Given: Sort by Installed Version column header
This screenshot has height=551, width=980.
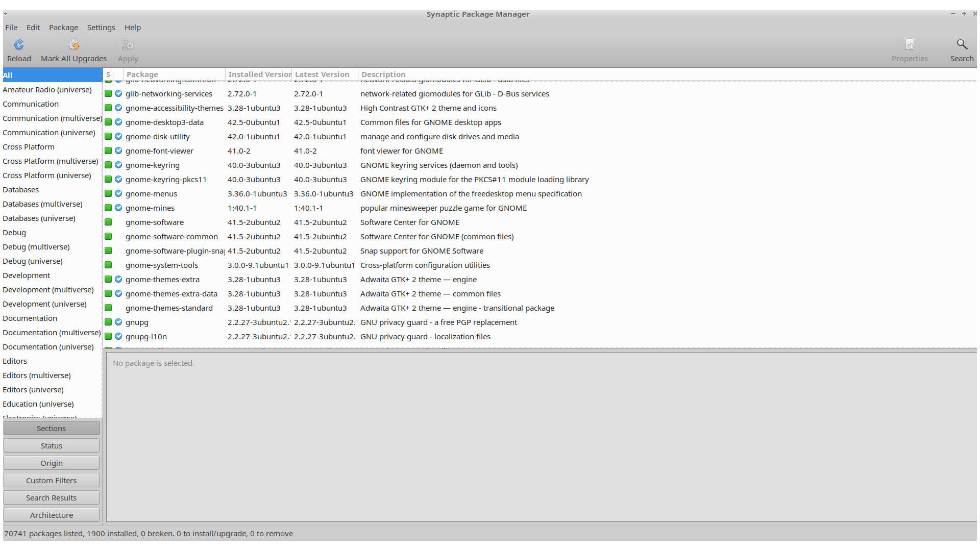Looking at the screenshot, I should [x=259, y=74].
